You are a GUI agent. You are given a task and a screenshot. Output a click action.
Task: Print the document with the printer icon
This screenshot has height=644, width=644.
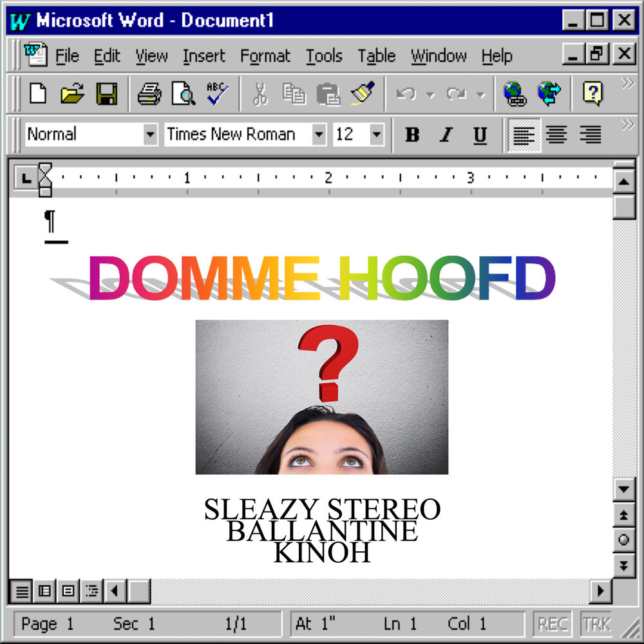coord(149,94)
